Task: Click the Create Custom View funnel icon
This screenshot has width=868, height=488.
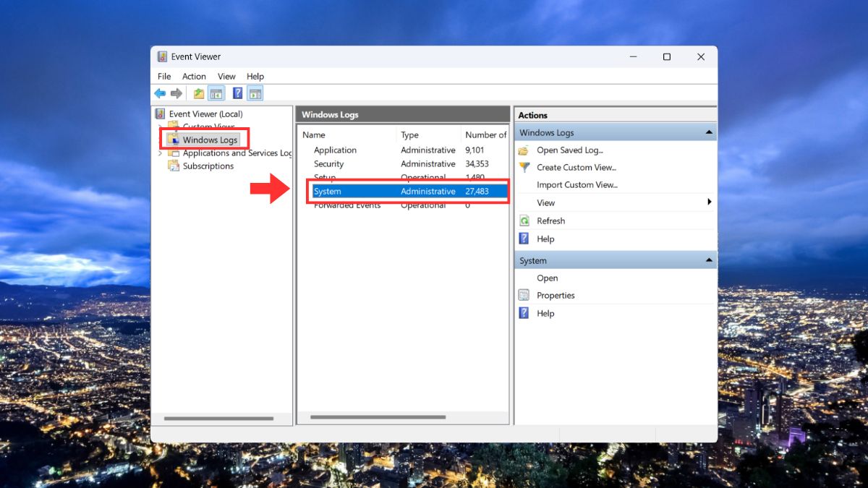Action: tap(524, 167)
